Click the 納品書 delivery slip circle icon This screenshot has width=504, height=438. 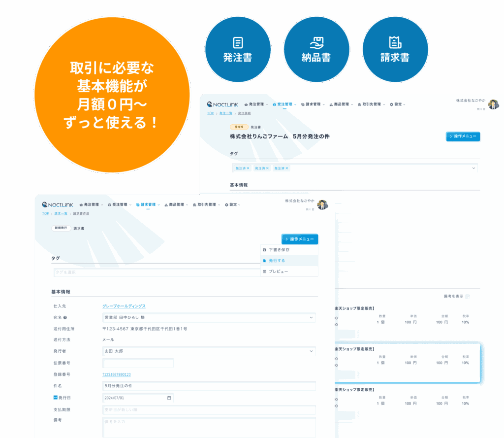click(316, 50)
